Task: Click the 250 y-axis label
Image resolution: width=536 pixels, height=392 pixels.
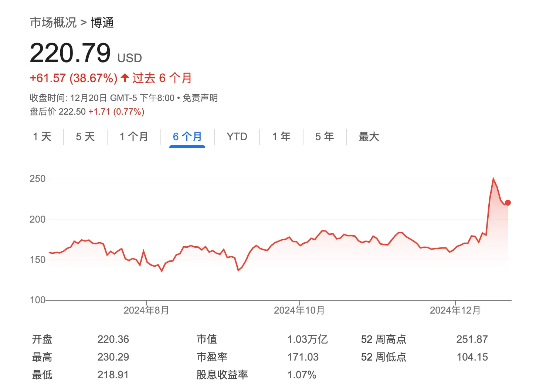Action: pos(37,179)
